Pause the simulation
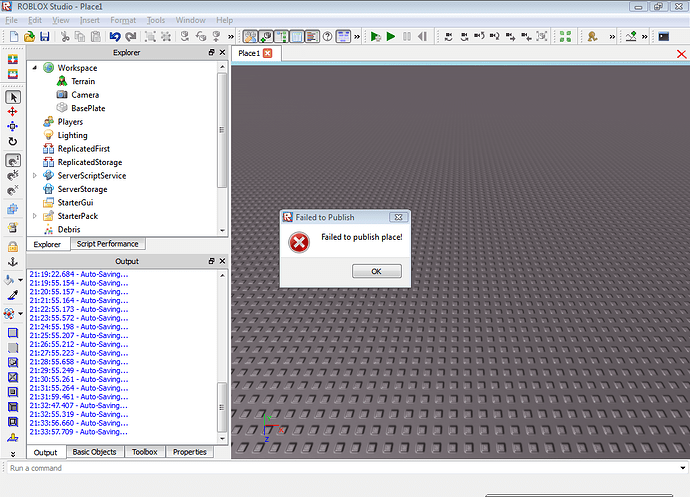 click(x=407, y=37)
